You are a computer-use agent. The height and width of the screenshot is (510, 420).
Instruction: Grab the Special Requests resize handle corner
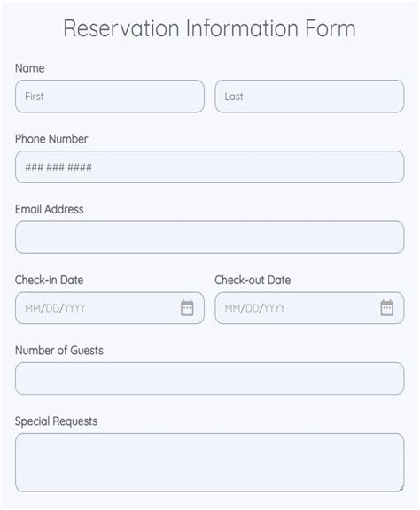click(401, 488)
